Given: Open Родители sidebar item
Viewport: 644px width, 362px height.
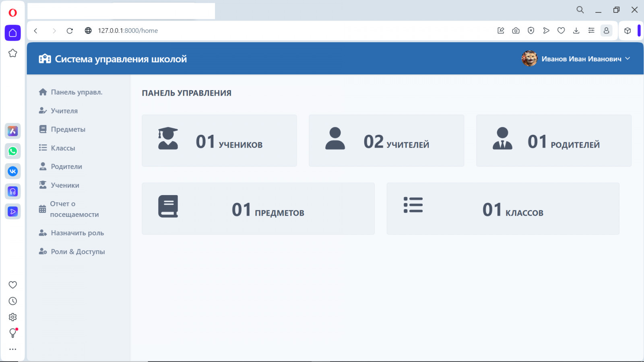Looking at the screenshot, I should (60, 167).
